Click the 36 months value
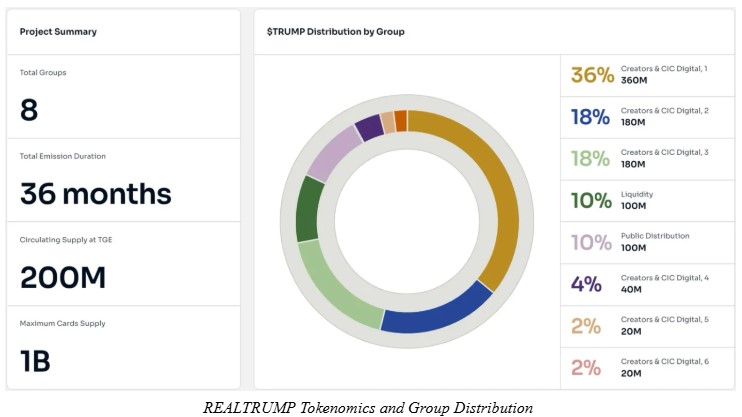742x417 pixels. click(x=96, y=194)
